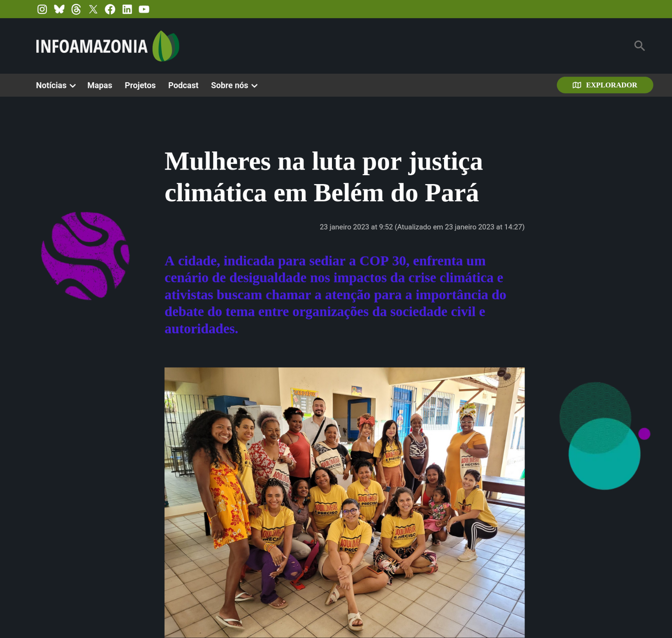Open the Threads social icon
This screenshot has width=672, height=638.
(76, 9)
